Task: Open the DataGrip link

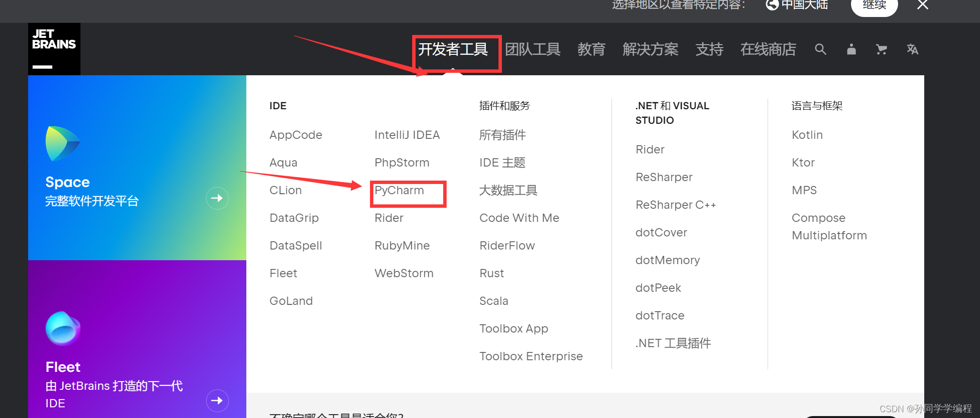Action: 294,218
